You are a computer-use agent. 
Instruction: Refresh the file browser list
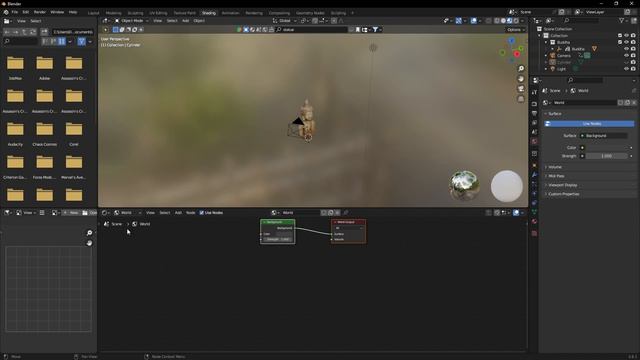(33, 32)
